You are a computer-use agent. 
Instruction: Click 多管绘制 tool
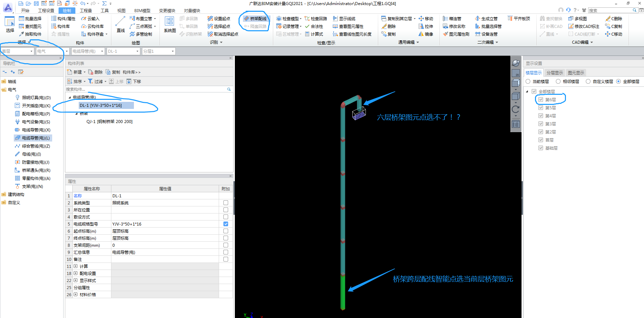point(141,34)
